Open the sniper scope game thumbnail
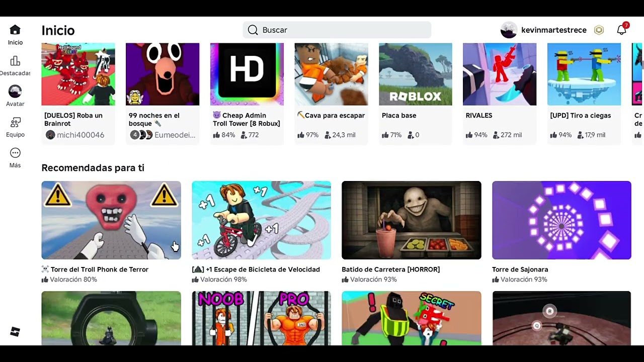The width and height of the screenshot is (644, 362). (111, 318)
